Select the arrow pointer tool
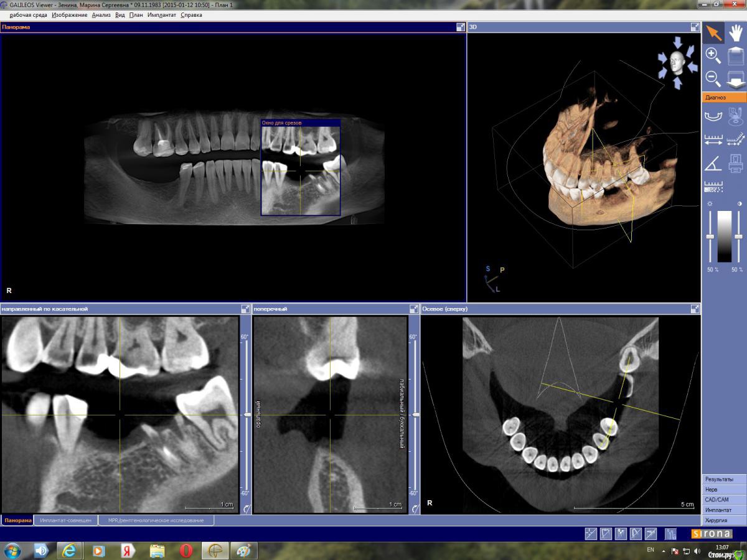The width and height of the screenshot is (747, 560). coord(713,32)
